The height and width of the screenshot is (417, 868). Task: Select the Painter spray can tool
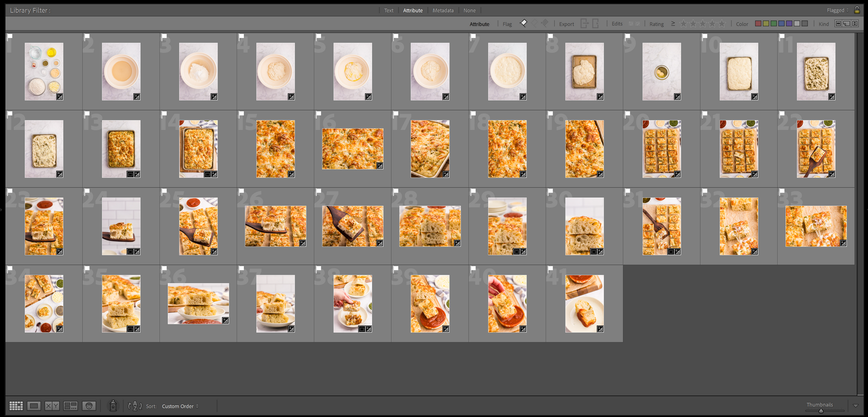point(113,405)
